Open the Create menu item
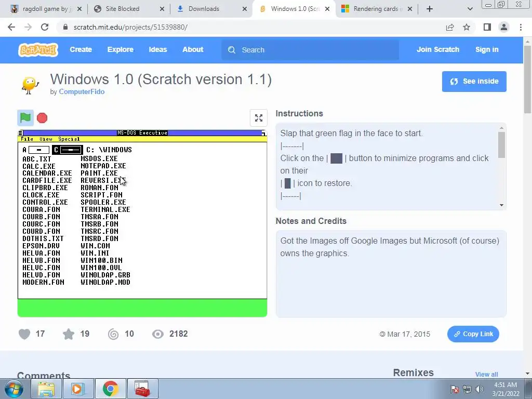 [x=81, y=49]
